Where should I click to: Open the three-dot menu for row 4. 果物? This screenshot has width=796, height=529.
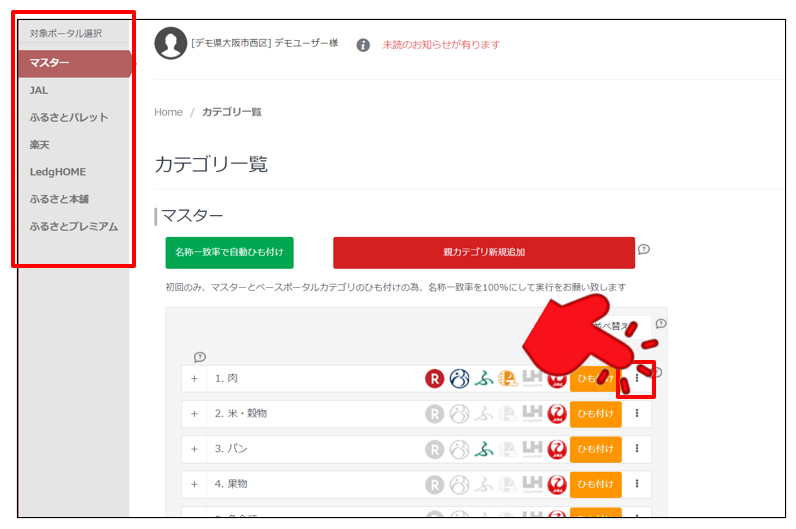(x=637, y=484)
